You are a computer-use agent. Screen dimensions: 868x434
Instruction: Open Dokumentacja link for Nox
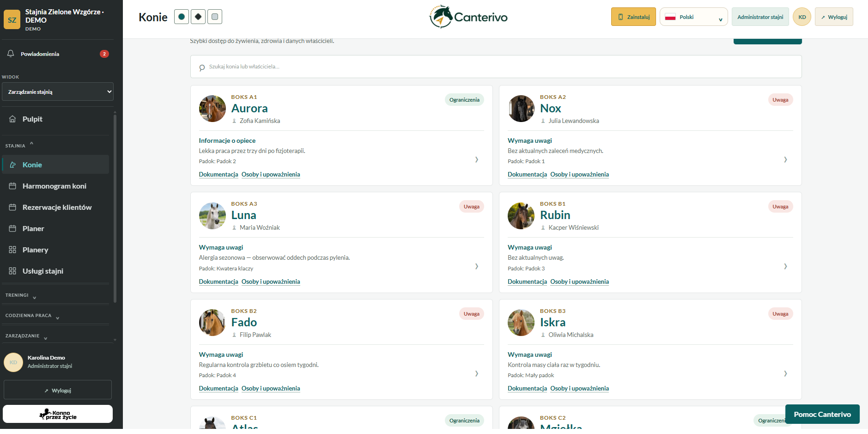[x=527, y=174]
